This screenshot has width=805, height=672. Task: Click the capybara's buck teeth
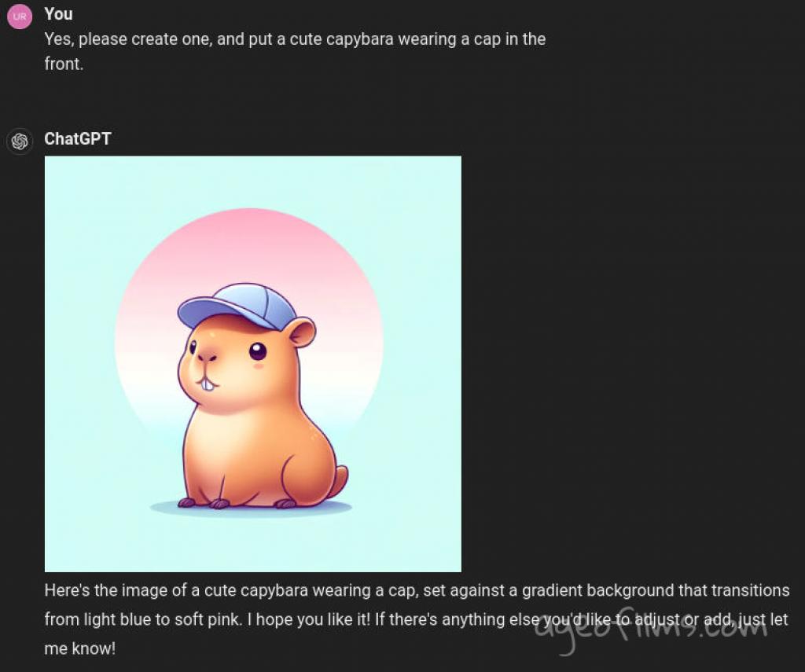coord(207,384)
